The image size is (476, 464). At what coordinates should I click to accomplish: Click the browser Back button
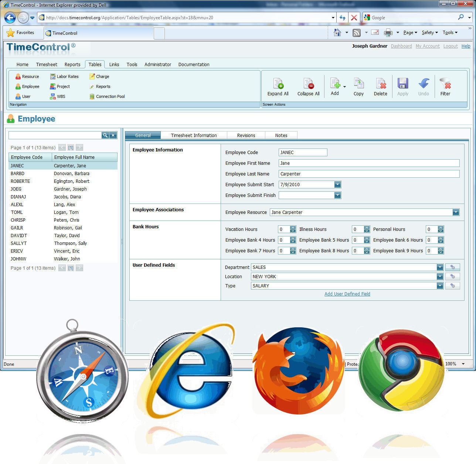(x=10, y=17)
